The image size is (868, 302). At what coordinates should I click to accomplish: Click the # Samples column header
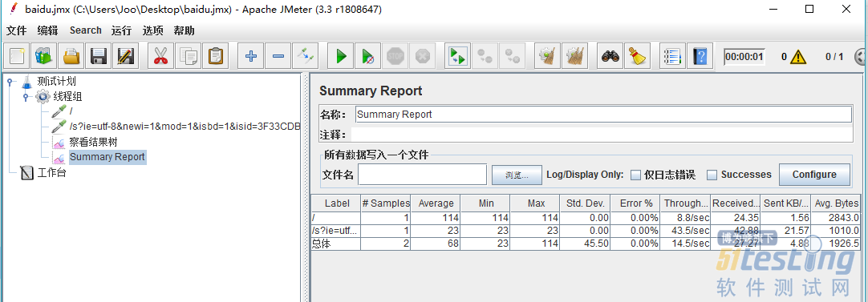386,203
